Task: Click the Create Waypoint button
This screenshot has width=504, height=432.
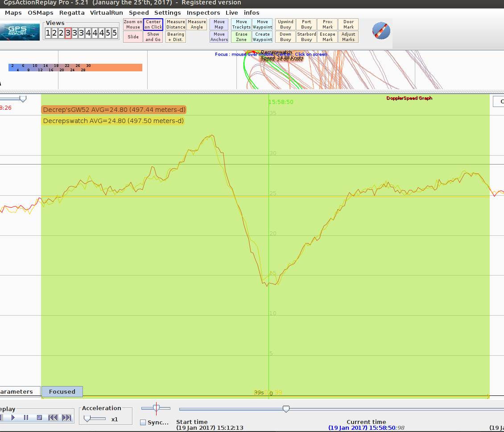Action: tap(262, 37)
